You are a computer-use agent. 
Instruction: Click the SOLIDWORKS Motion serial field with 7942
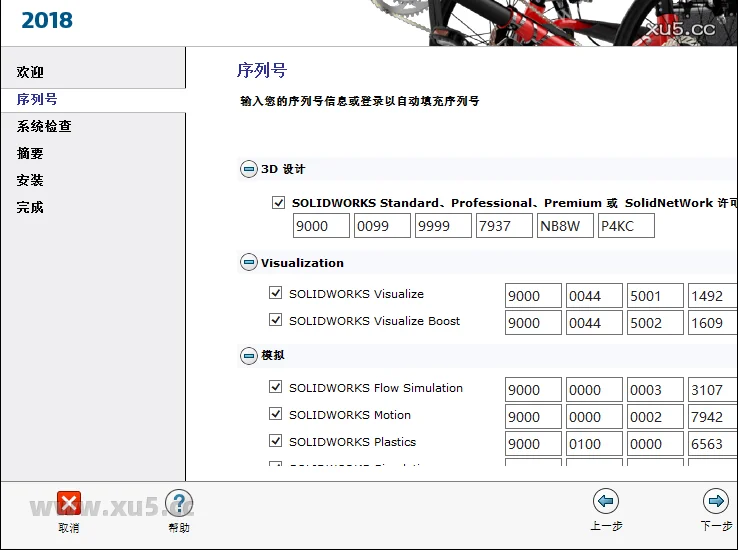coord(712,417)
